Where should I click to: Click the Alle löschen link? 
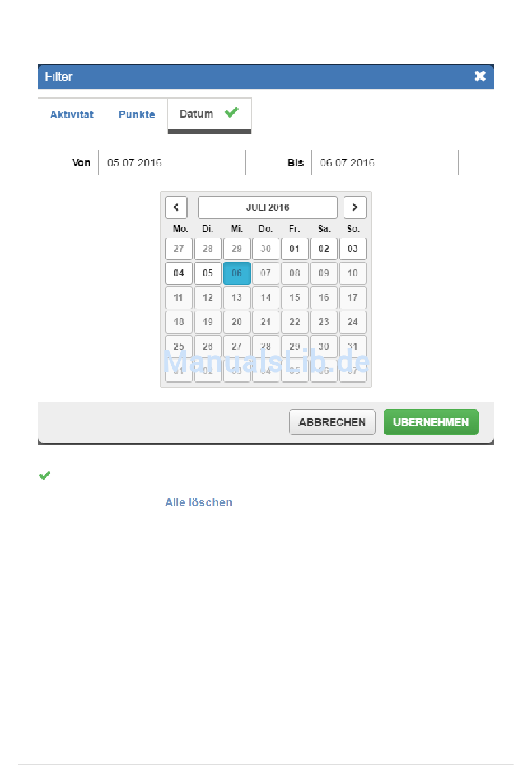pyautogui.click(x=199, y=502)
